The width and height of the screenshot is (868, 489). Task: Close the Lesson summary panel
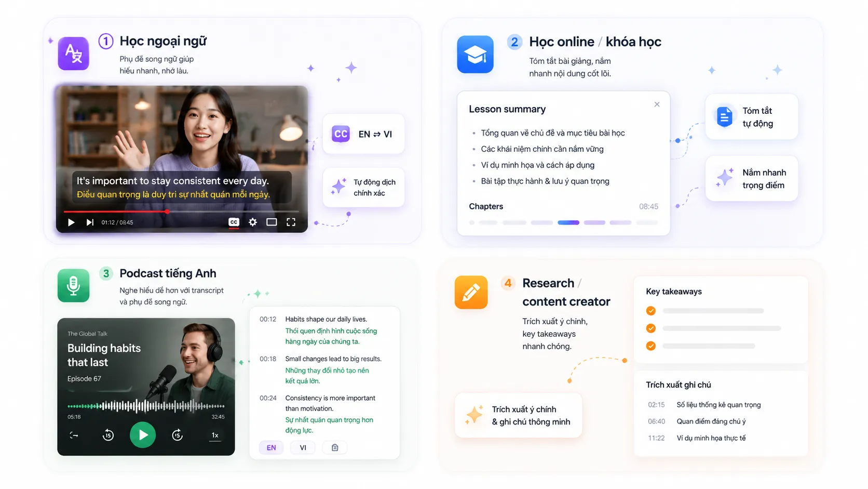(657, 104)
